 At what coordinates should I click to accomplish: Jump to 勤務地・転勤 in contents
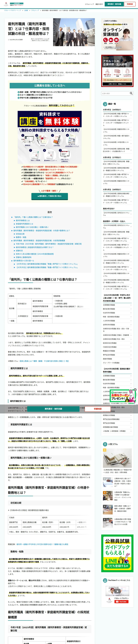pyautogui.click(x=21, y=237)
